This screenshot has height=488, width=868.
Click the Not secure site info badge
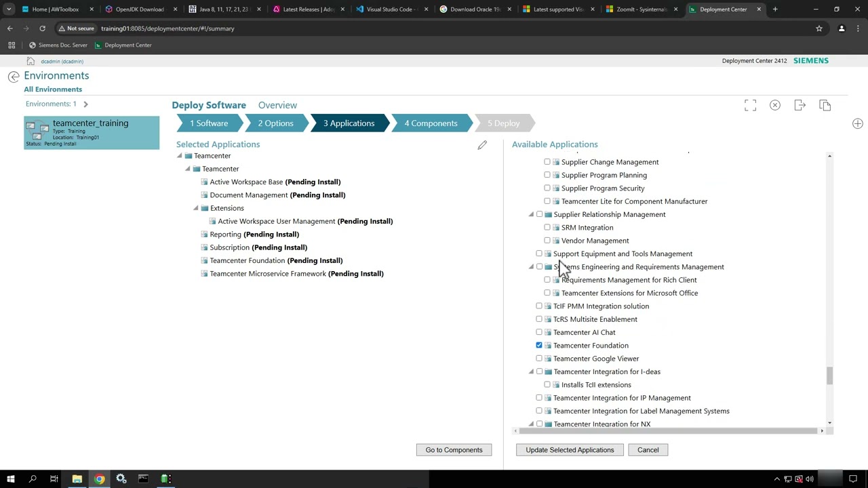76,28
